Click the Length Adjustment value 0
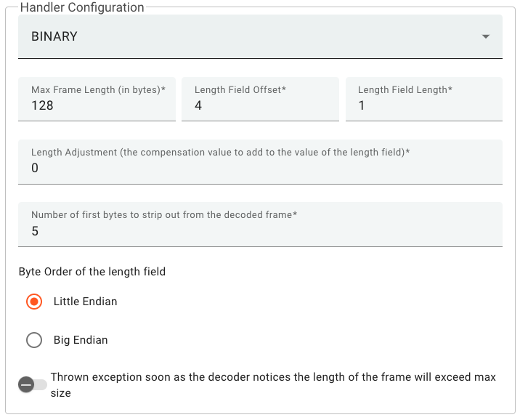The height and width of the screenshot is (420, 520). (x=35, y=168)
